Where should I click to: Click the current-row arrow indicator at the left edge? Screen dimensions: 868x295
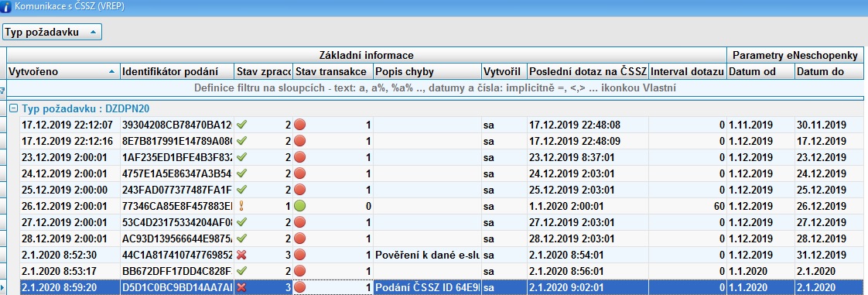click(3, 287)
